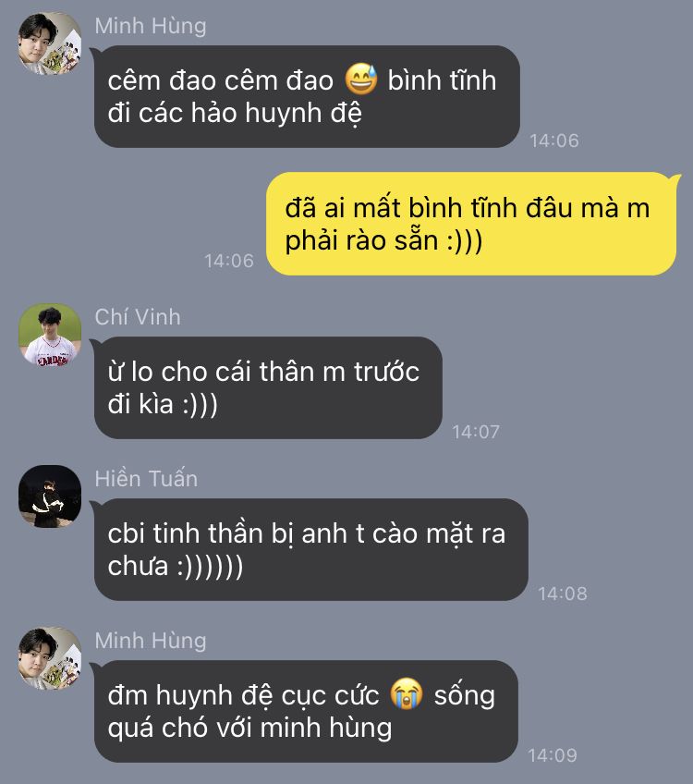Select the 'cêm đao cêm đao' message bubble

(307, 96)
